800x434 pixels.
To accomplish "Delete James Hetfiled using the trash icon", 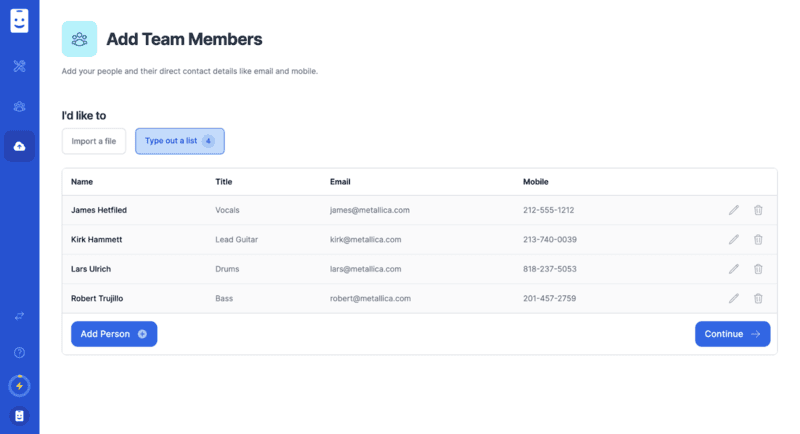I will tap(758, 210).
